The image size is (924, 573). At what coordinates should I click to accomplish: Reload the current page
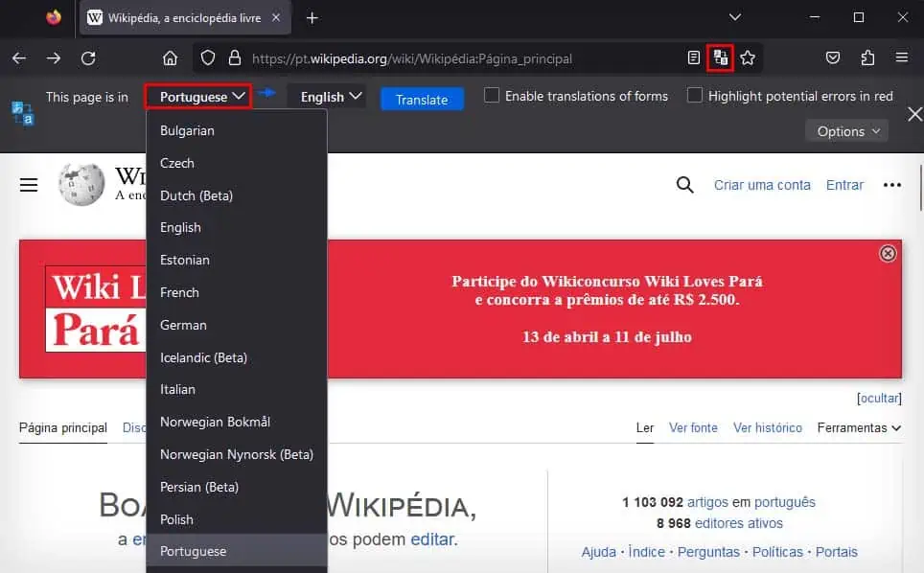tap(89, 57)
